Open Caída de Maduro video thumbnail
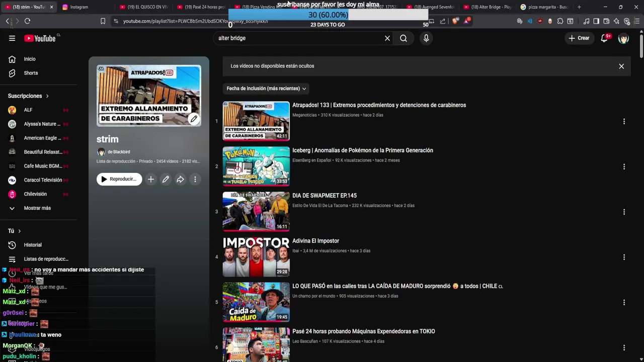Screen dimensions: 644x362 [x=256, y=302]
